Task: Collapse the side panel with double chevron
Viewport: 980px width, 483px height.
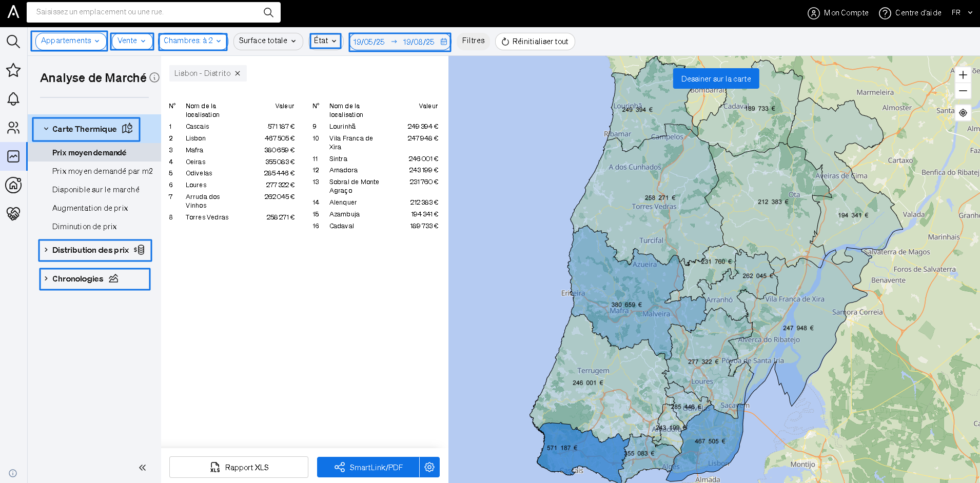Action: [142, 468]
